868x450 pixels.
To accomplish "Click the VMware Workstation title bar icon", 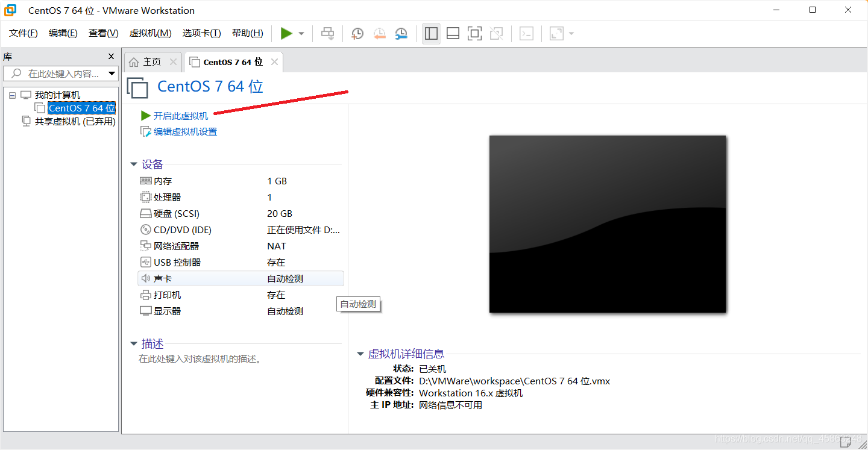I will pyautogui.click(x=10, y=10).
